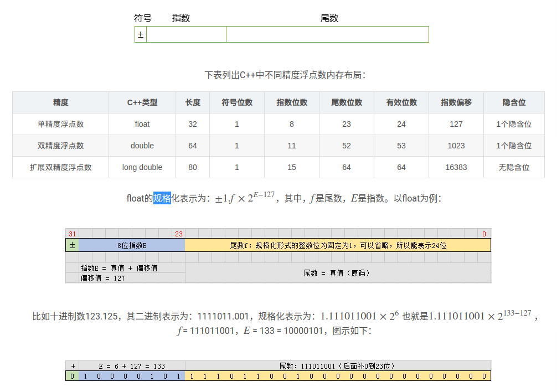Image resolution: width=557 pixels, height=392 pixels.
Task: Click the 有效位数 column header
Action: pyautogui.click(x=401, y=102)
